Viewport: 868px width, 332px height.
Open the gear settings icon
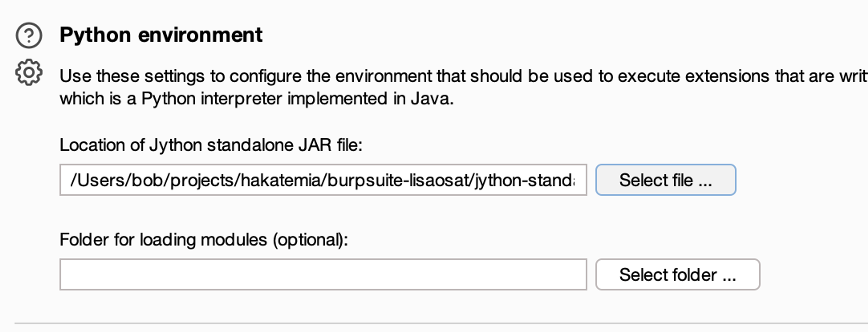pos(29,73)
